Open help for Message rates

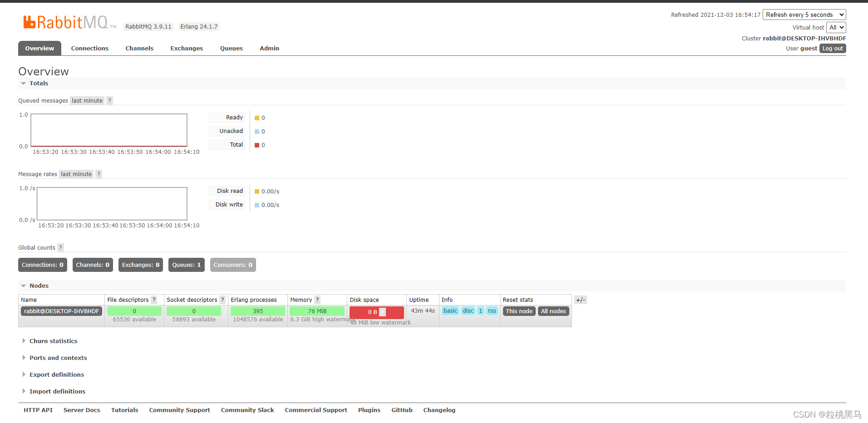tap(99, 174)
